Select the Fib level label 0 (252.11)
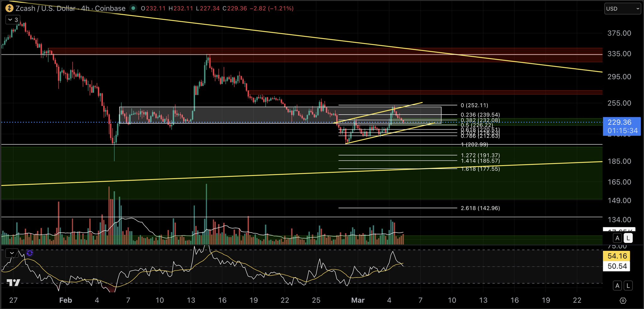This screenshot has height=309, width=644. tap(474, 105)
